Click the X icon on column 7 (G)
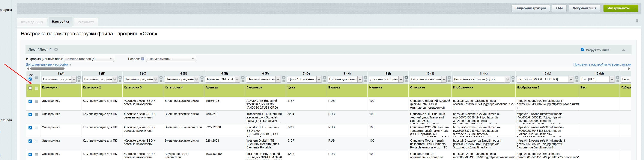The width and height of the screenshot is (644, 160). coord(325,81)
